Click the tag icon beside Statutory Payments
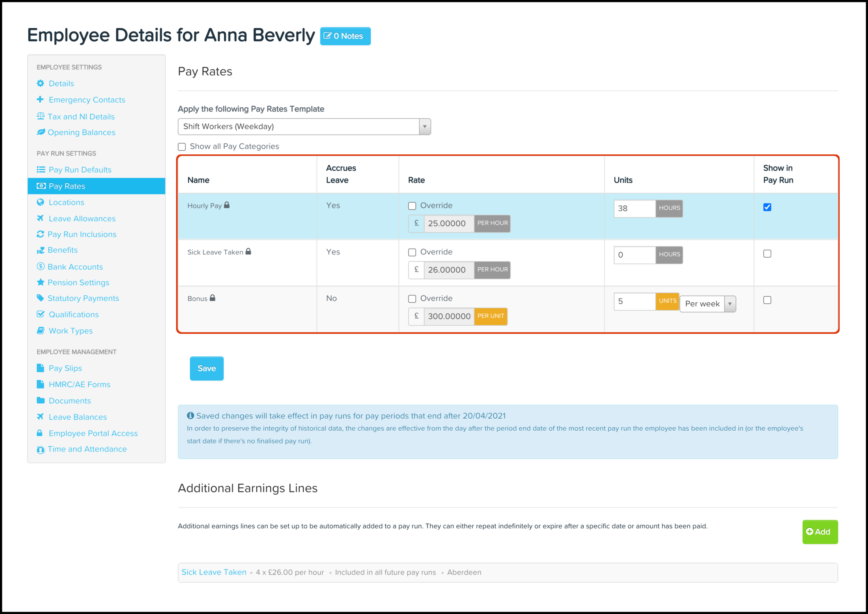Image resolution: width=868 pixels, height=614 pixels. 40,298
